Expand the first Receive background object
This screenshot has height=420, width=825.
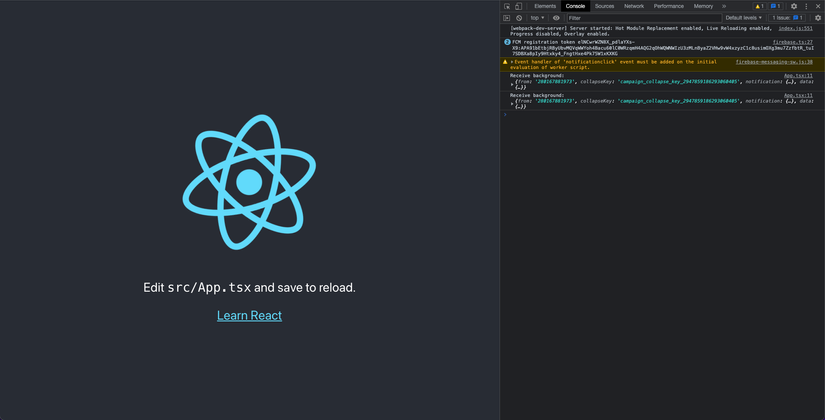tap(512, 84)
